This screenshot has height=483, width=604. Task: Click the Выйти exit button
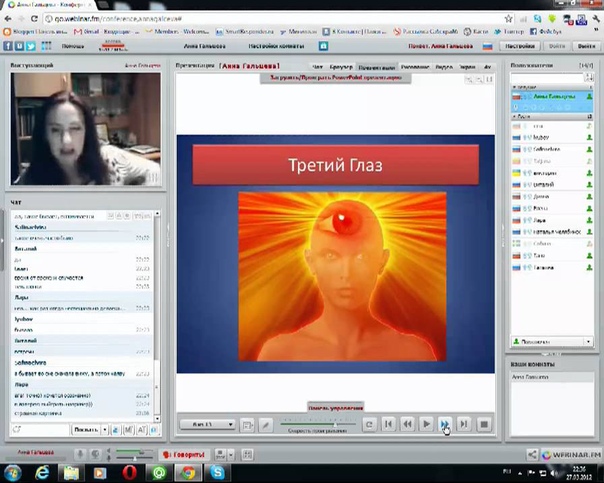click(x=586, y=46)
